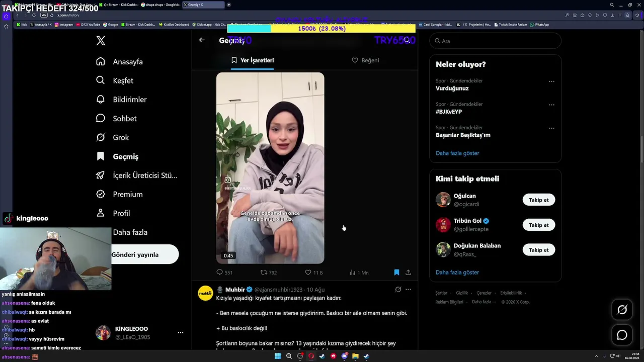Image resolution: width=644 pixels, height=362 pixels.
Task: Click the Instagram bookmark in bookmarks bar
Action: (64, 25)
